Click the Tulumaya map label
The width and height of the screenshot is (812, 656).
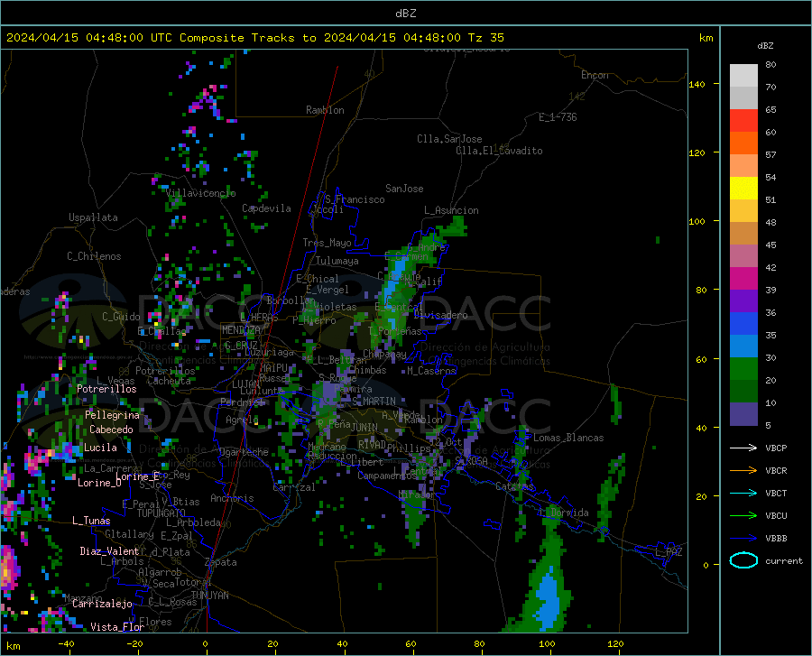point(337,261)
